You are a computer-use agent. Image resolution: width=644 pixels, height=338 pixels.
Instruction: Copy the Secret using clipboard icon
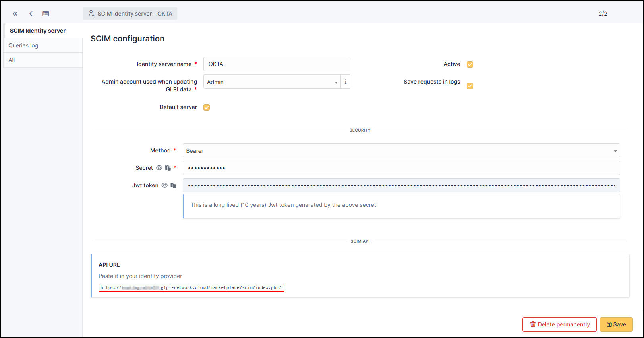(x=168, y=168)
